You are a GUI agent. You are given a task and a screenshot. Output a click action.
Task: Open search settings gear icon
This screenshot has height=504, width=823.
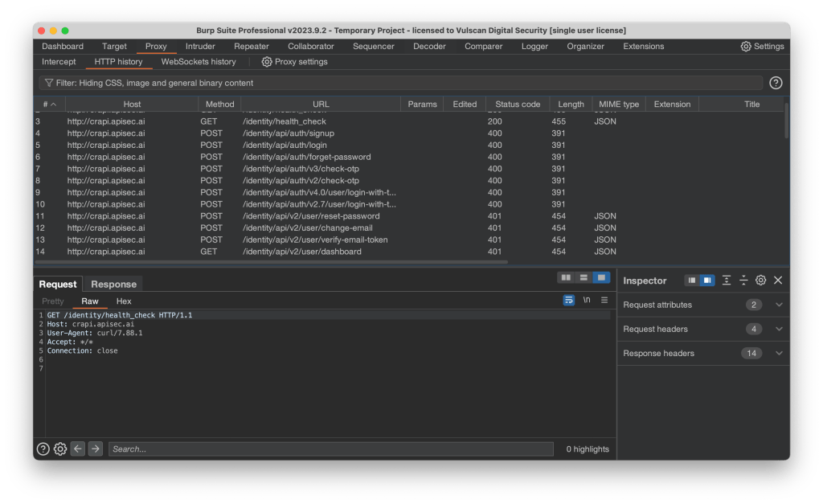click(x=60, y=449)
